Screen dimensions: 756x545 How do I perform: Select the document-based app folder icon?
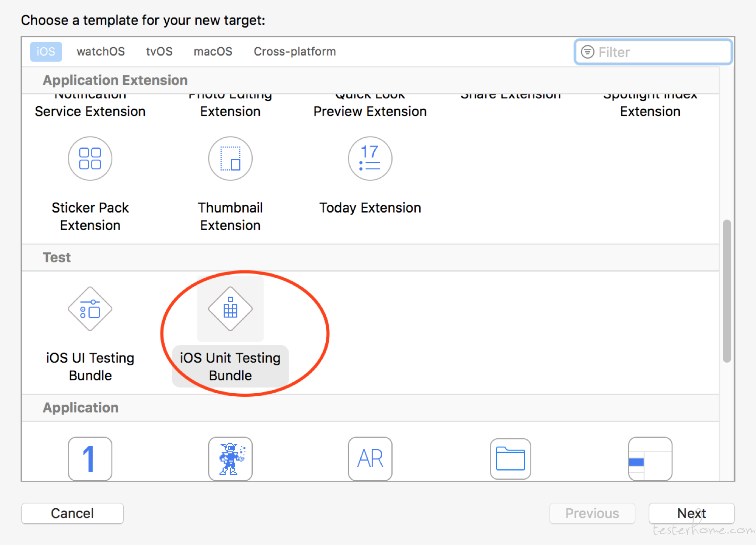pos(510,458)
